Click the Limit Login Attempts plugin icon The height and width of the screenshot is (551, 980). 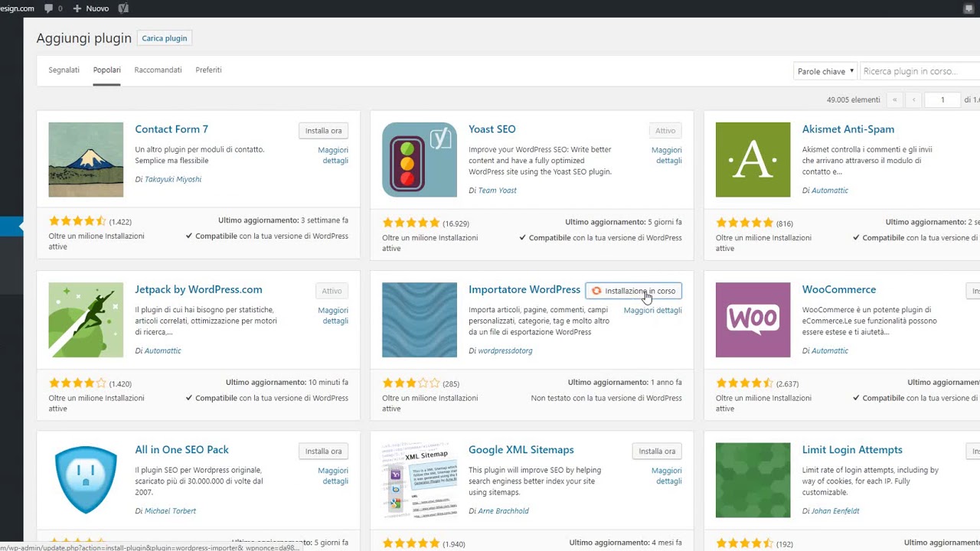pos(753,480)
